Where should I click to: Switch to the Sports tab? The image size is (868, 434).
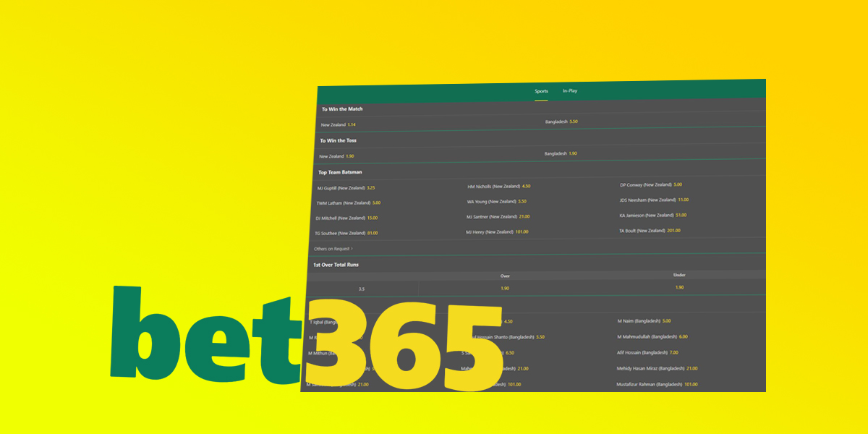[541, 91]
